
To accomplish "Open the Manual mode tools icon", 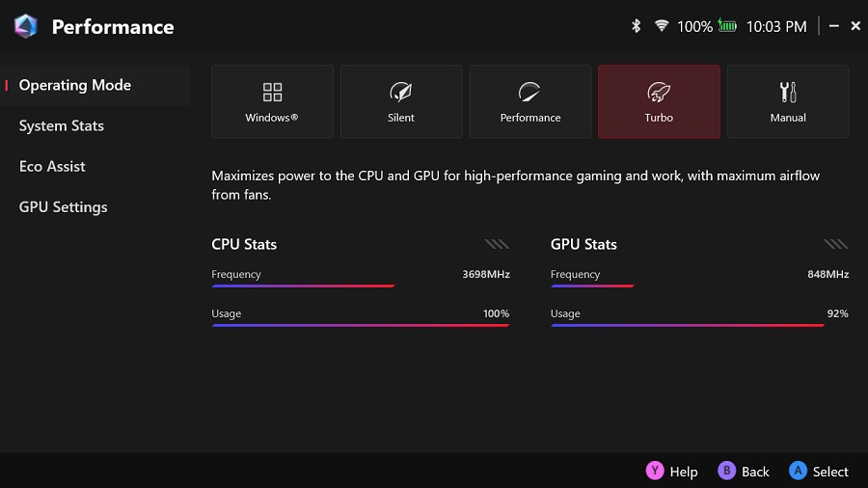I will [x=788, y=93].
